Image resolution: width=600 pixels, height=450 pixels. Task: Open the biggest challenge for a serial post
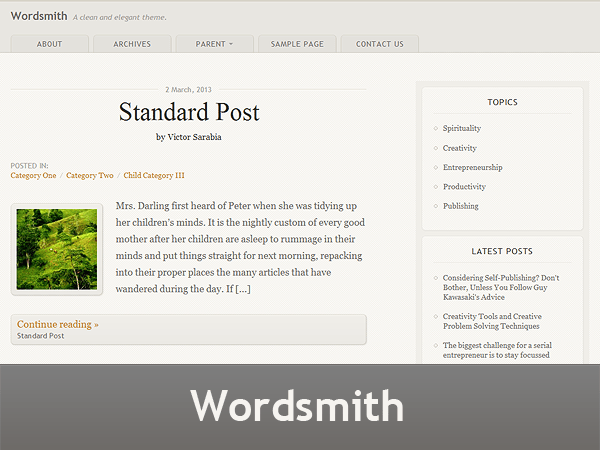click(497, 350)
